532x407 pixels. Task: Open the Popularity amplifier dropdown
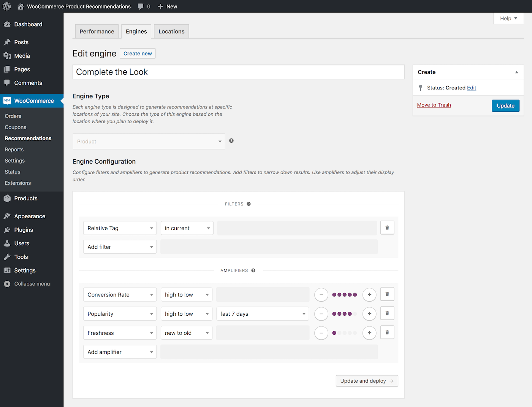point(120,314)
